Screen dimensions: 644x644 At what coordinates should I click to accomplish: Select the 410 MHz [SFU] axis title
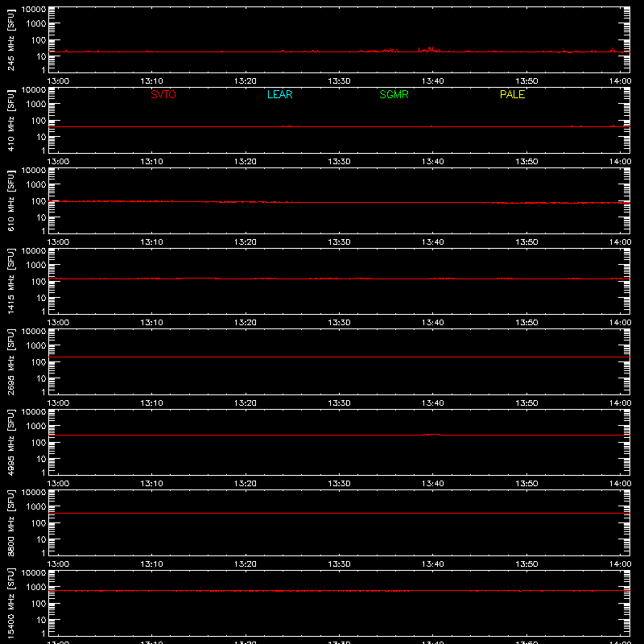10,121
